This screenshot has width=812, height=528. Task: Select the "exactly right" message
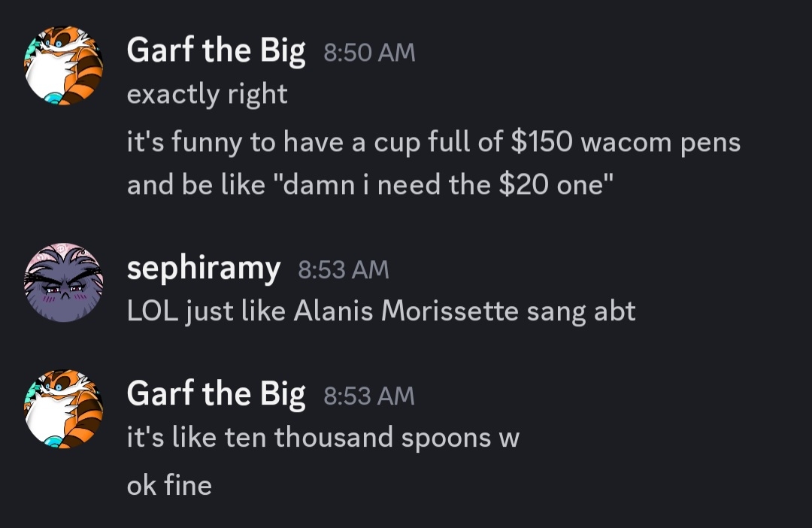[x=207, y=95]
